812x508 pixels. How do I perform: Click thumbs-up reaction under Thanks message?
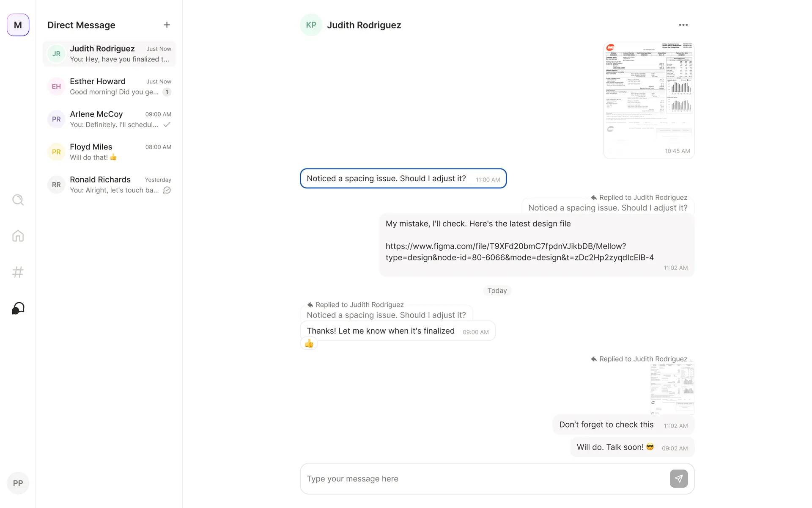(309, 343)
